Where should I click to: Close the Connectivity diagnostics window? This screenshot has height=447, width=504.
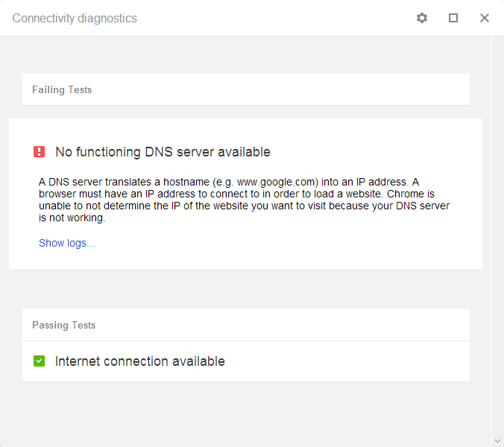tap(485, 18)
